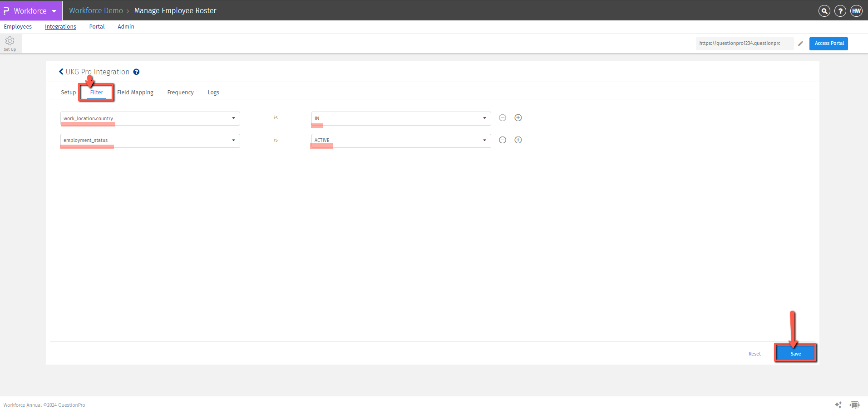Viewport: 868px width, 414px height.
Task: Go back using the chevron before UKG Pro Integration
Action: (61, 71)
